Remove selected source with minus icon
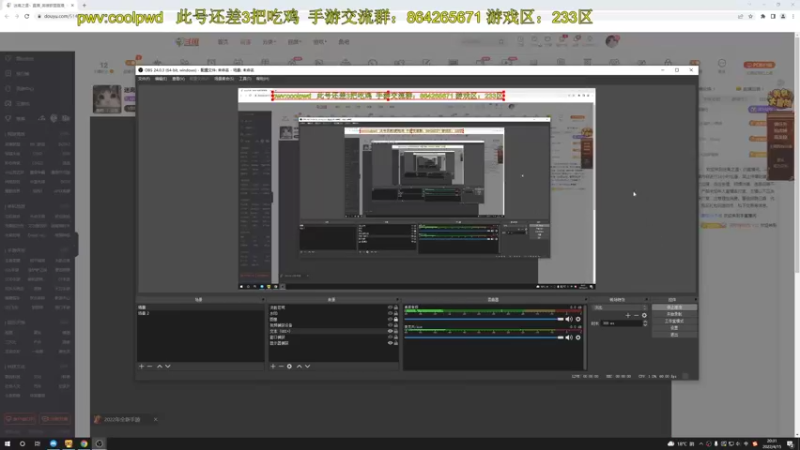This screenshot has width=800, height=450. (x=281, y=366)
